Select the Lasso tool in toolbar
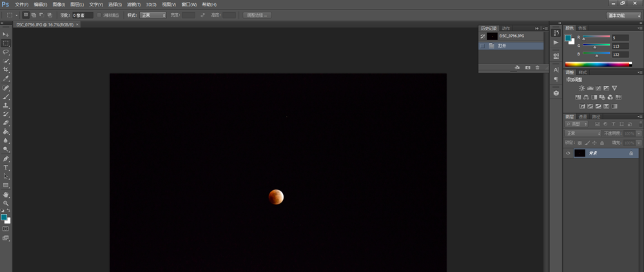Screen dimensions: 644x272 pyautogui.click(x=6, y=52)
